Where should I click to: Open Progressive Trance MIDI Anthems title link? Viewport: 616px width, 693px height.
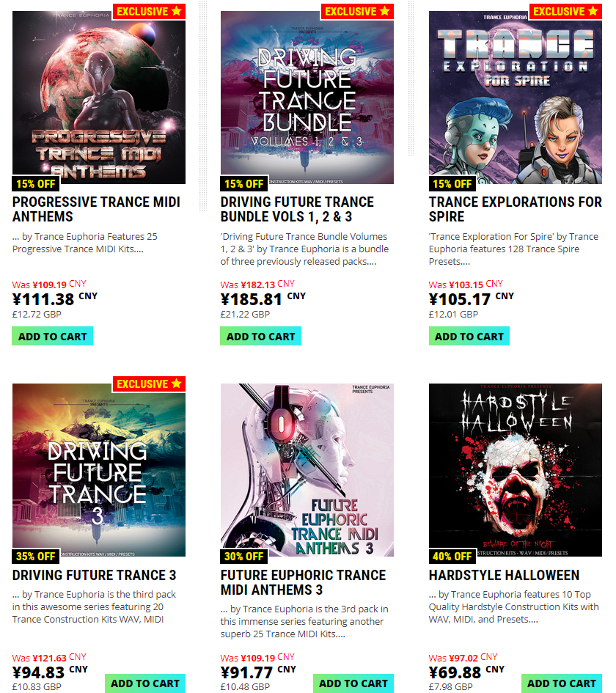point(96,209)
